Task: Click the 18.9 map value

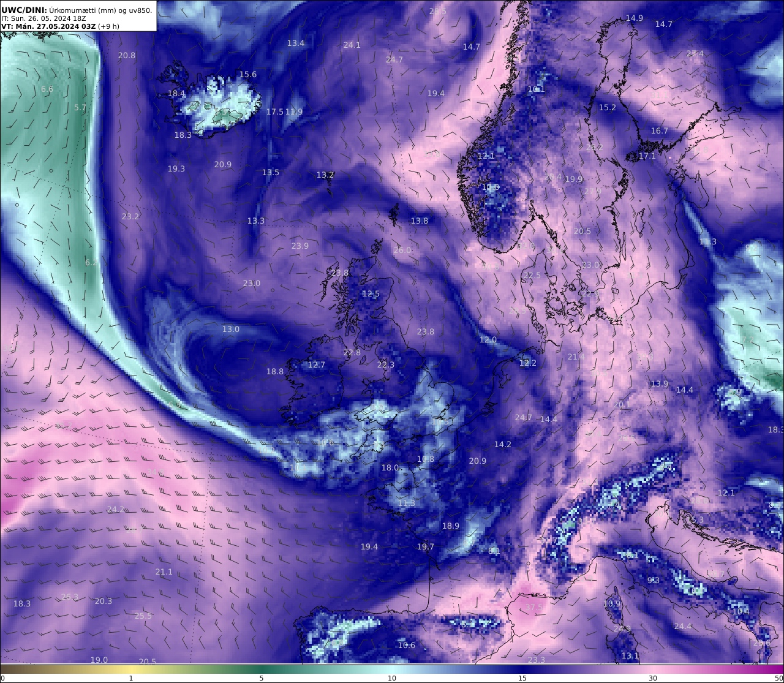Action: click(451, 526)
